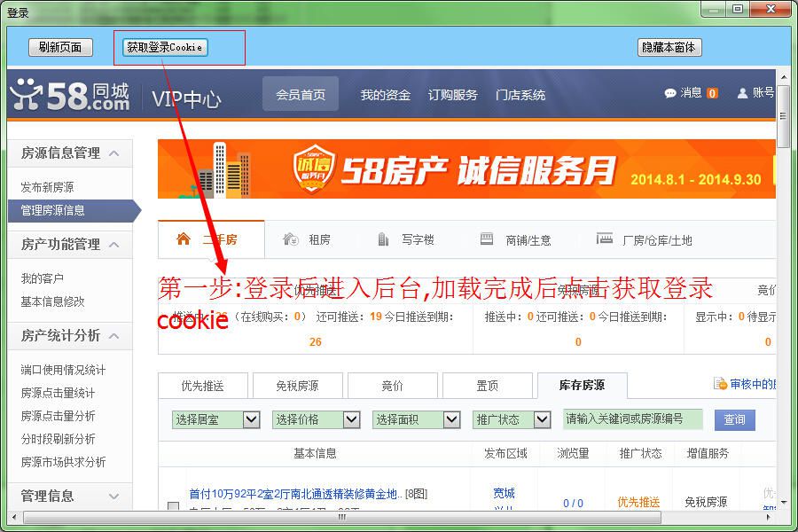
Task: Click the 租房 rental house icon
Action: [291, 239]
